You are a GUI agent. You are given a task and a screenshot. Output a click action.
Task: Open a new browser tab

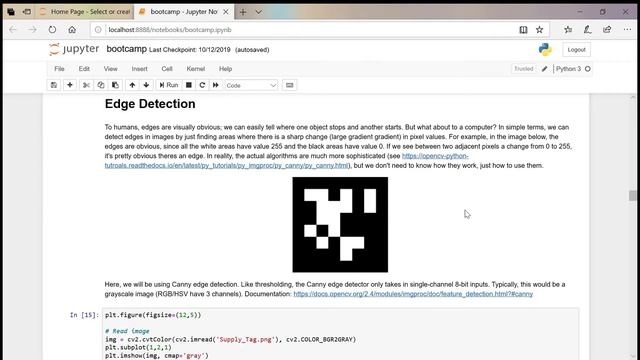(243, 12)
